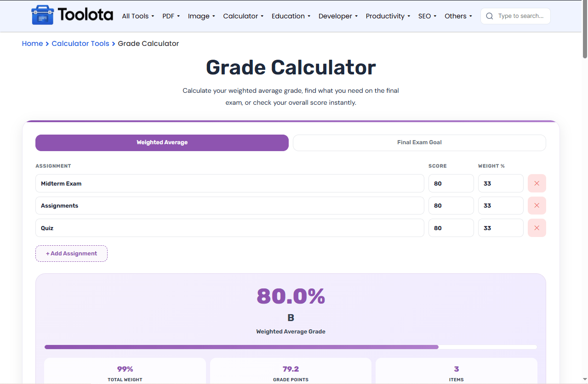Click the letter grade B

tap(291, 318)
